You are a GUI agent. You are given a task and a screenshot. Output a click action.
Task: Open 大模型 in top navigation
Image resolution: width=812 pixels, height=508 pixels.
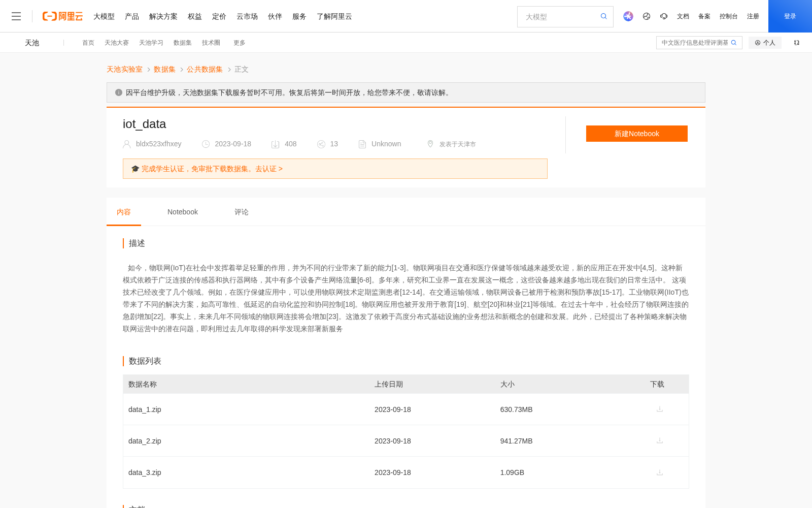pos(104,16)
